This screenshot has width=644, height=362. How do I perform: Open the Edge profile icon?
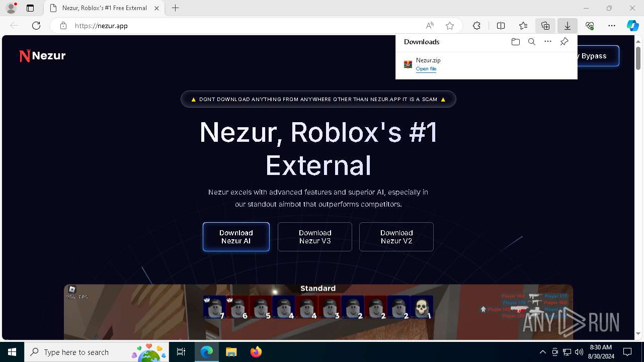click(11, 8)
